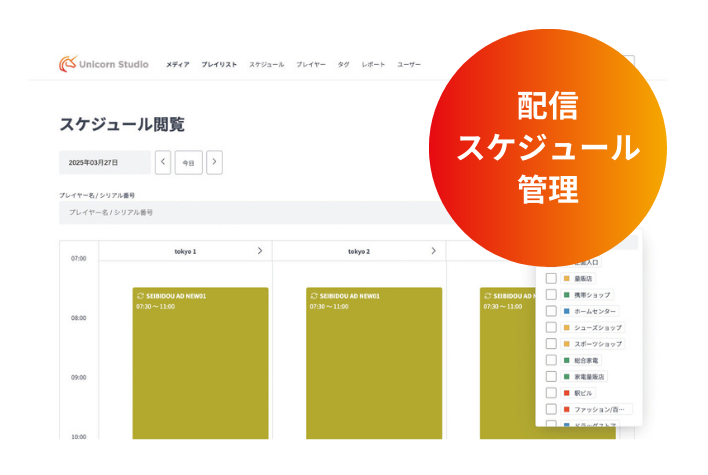Viewport: 708px width, 475px height.
Task: Open the レポート menu
Action: tap(373, 65)
